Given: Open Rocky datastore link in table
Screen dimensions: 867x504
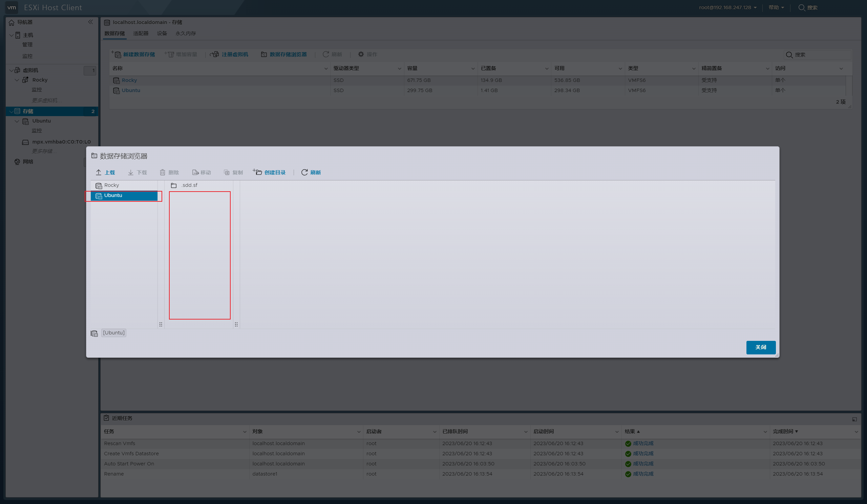Looking at the screenshot, I should pos(129,80).
